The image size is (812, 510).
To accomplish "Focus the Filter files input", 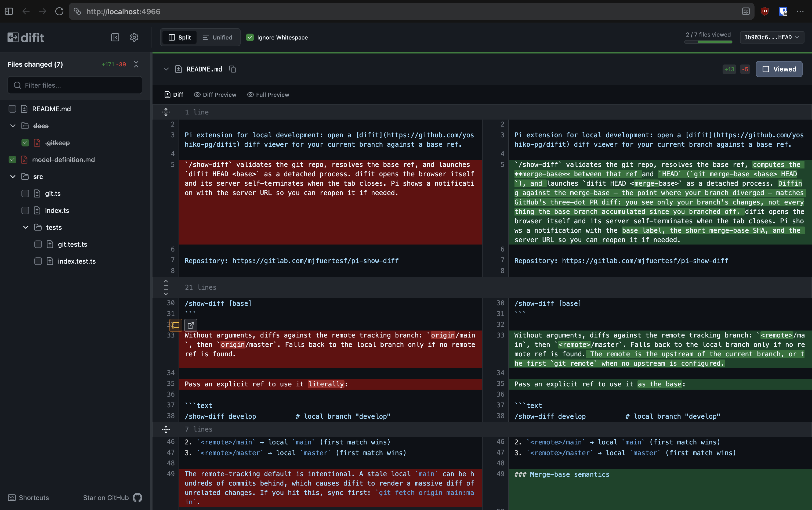I will click(75, 85).
